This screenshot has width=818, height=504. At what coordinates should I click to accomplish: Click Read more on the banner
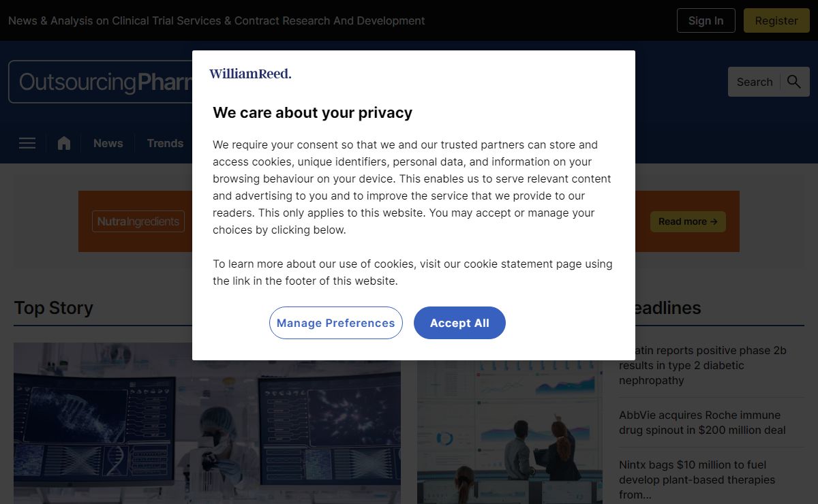tap(688, 221)
